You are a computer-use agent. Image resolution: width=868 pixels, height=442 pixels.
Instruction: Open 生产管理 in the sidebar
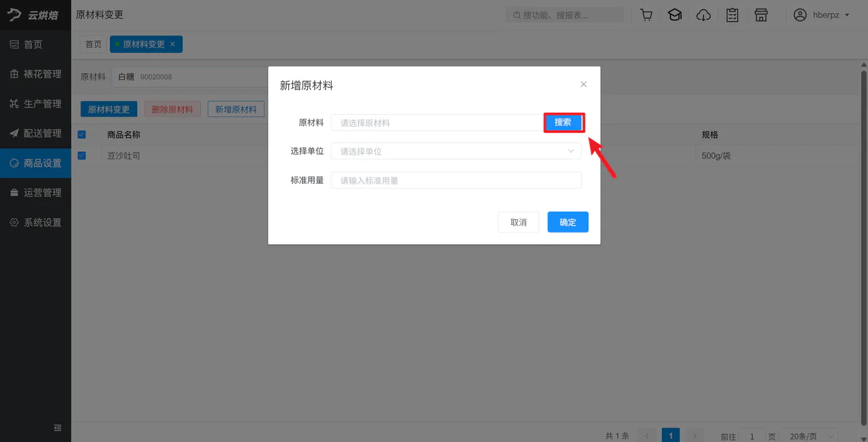35,104
